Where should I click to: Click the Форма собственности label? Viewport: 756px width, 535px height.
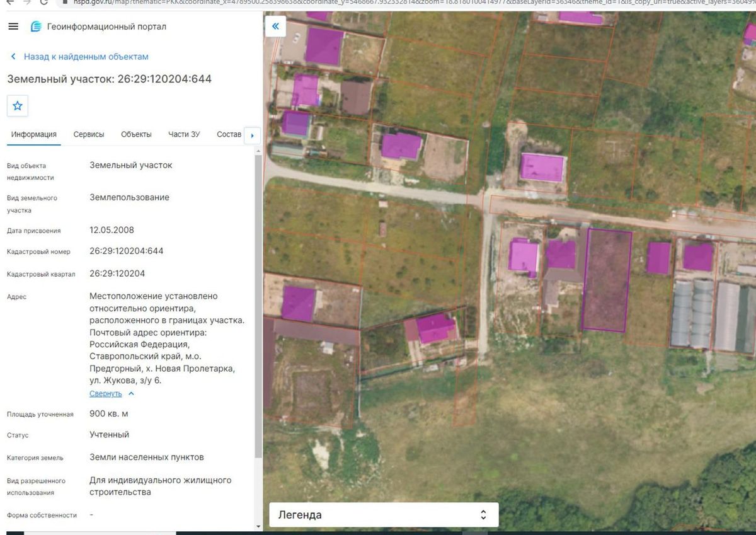(x=42, y=515)
